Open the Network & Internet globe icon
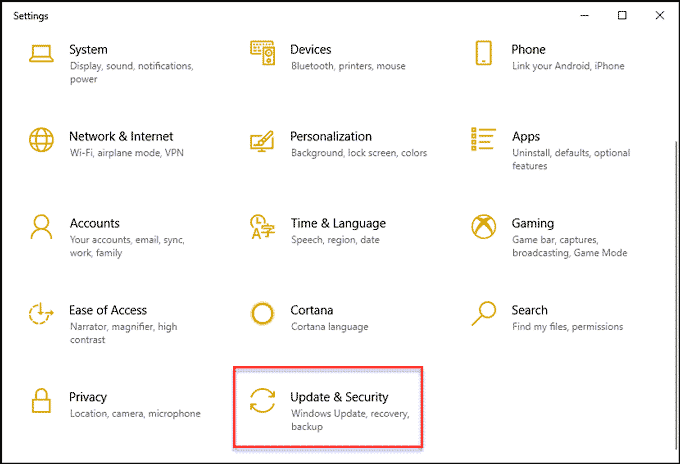The image size is (680, 464). point(41,140)
